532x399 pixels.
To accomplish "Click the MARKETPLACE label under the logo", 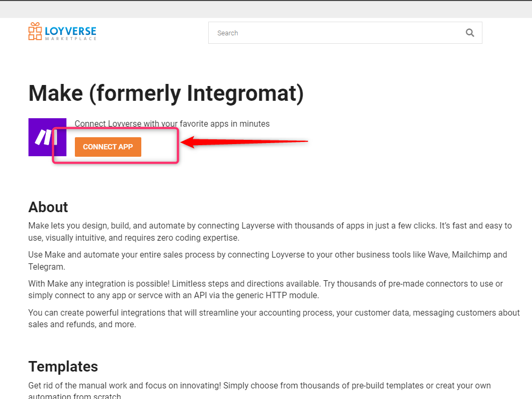I will [71, 39].
